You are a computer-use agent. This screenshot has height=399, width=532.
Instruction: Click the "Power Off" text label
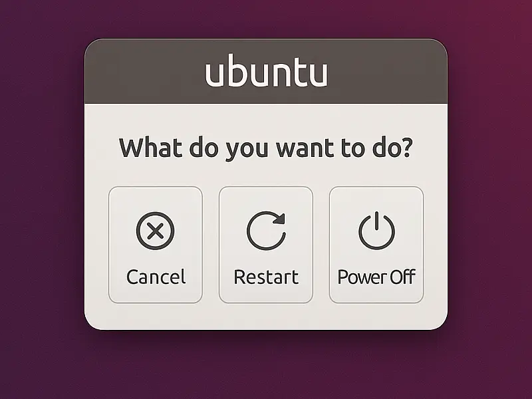click(376, 277)
